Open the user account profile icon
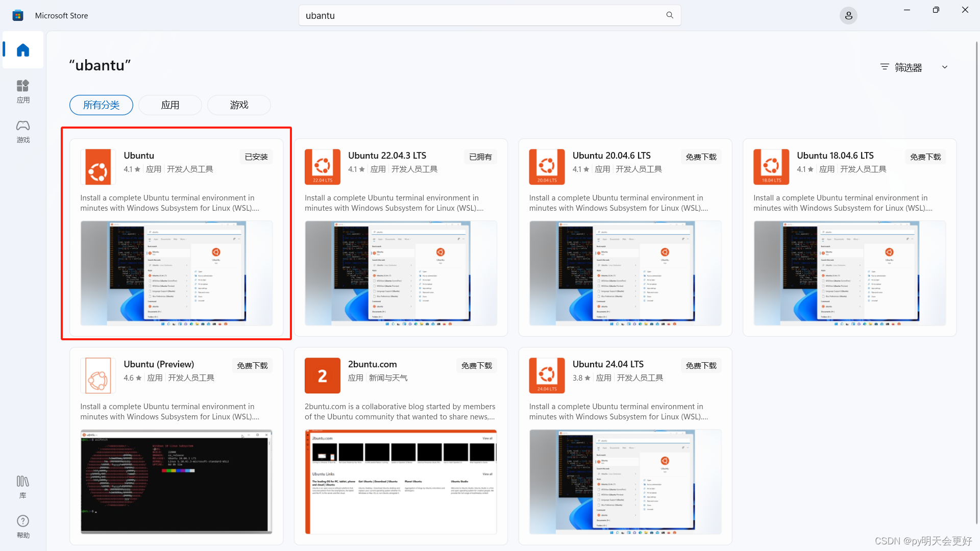Screen dimensions: 980x551 [x=848, y=16]
